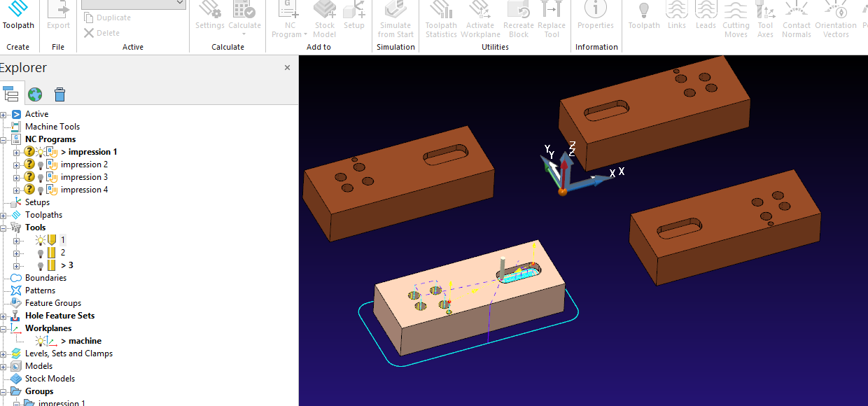868x406 pixels.
Task: Turn off the bulb for impression 1
Action: click(x=41, y=152)
